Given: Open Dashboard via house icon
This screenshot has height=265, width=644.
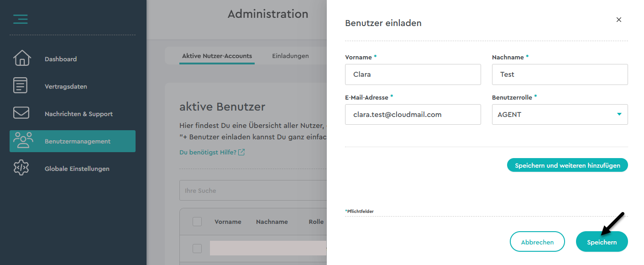Looking at the screenshot, I should [x=22, y=58].
